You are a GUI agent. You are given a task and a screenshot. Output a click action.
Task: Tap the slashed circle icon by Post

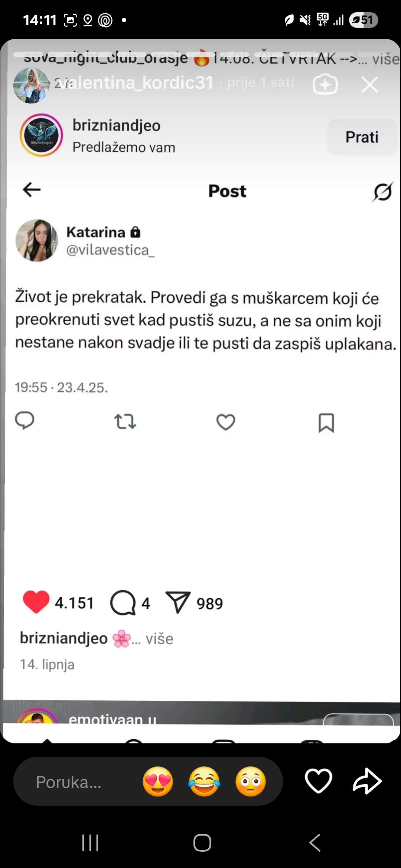(383, 192)
